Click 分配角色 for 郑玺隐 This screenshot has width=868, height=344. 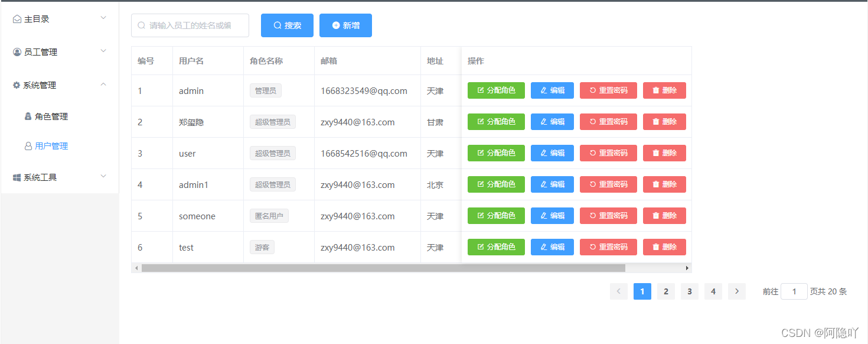[x=496, y=122]
